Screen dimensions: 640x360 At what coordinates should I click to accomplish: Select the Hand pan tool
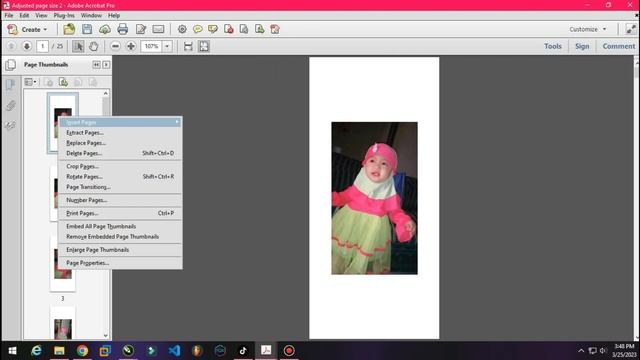pyautogui.click(x=93, y=46)
